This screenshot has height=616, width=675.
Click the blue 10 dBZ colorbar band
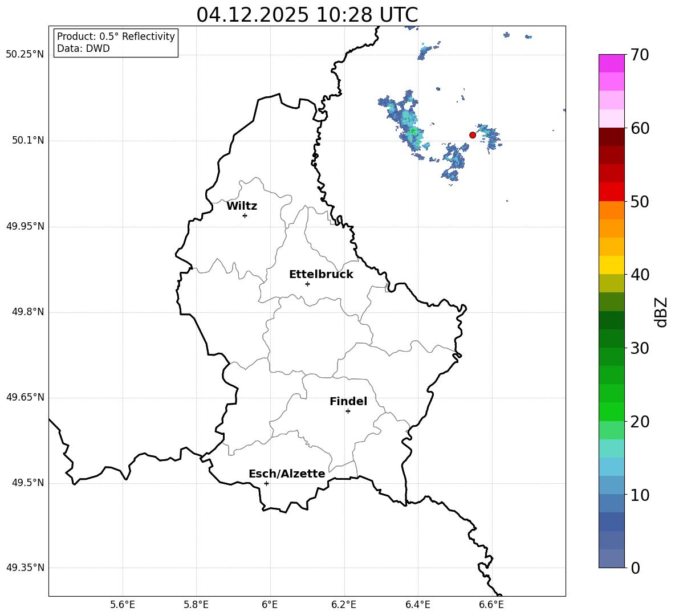point(611,503)
